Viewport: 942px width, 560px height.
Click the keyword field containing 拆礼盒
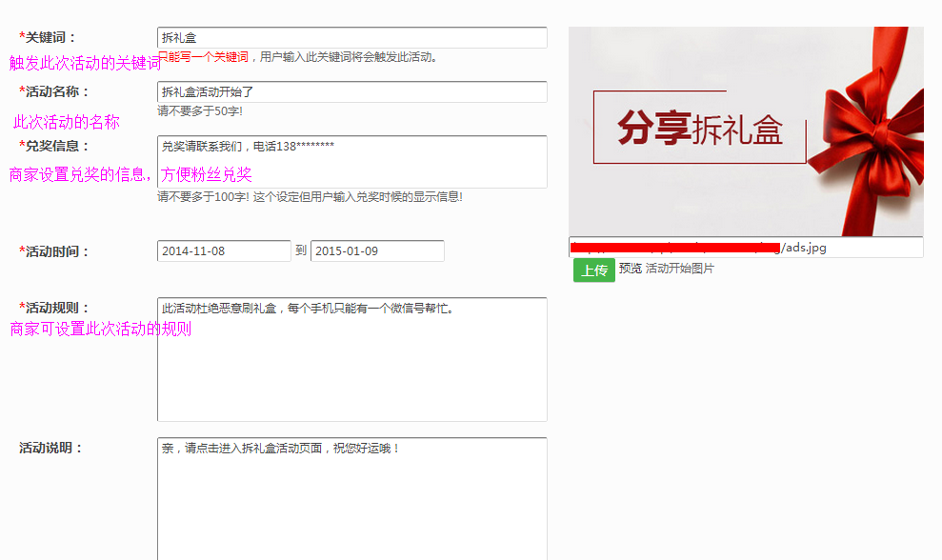351,37
